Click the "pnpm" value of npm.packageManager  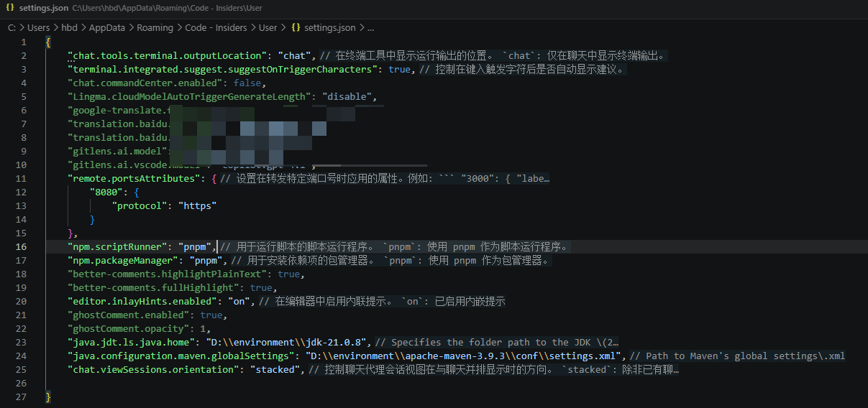click(207, 260)
